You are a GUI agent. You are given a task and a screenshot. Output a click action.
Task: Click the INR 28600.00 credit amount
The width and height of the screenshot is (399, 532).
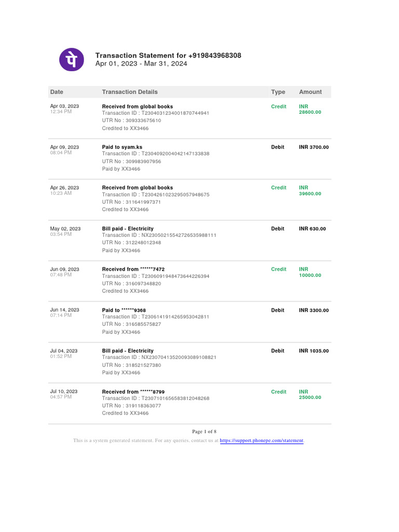click(x=310, y=109)
